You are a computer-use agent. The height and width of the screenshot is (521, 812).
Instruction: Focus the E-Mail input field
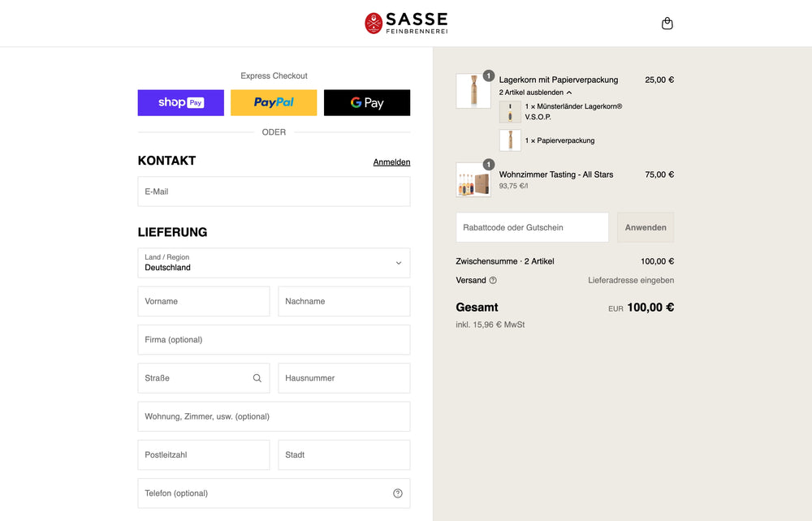click(274, 192)
